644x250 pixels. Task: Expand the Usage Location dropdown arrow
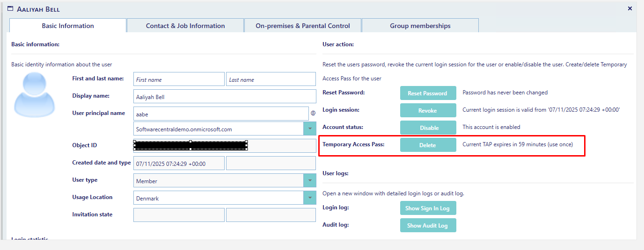pyautogui.click(x=309, y=198)
